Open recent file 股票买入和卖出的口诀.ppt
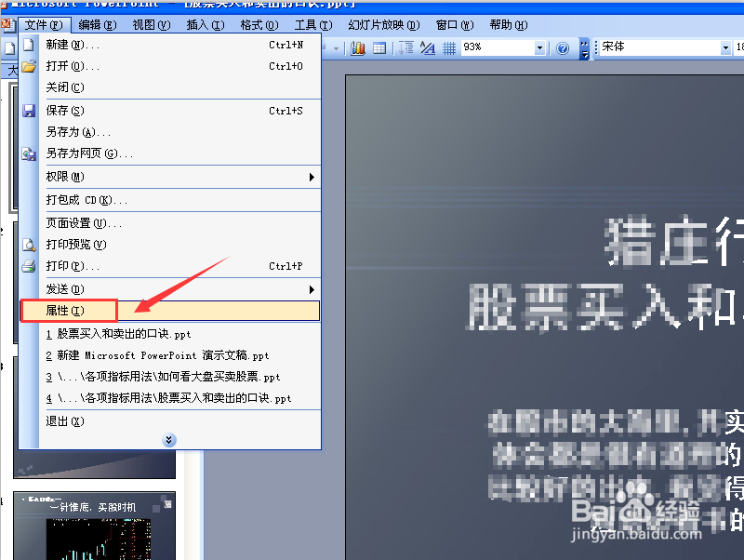Viewport: 744px width, 560px height. (x=124, y=333)
